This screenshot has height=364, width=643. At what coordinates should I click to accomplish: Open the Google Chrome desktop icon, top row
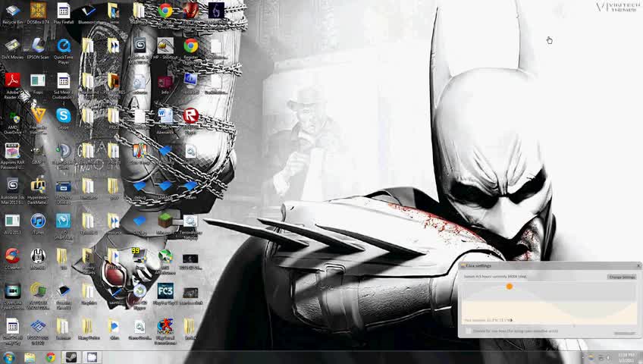165,14
